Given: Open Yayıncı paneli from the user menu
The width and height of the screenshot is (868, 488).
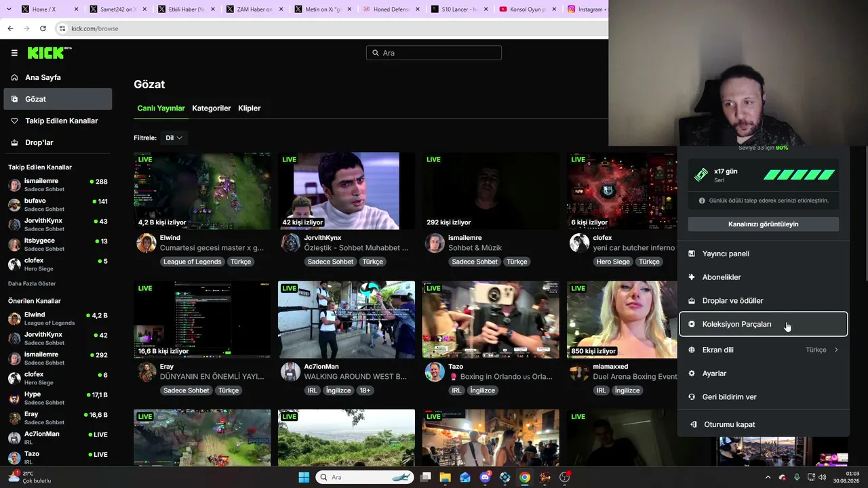Looking at the screenshot, I should (x=764, y=253).
